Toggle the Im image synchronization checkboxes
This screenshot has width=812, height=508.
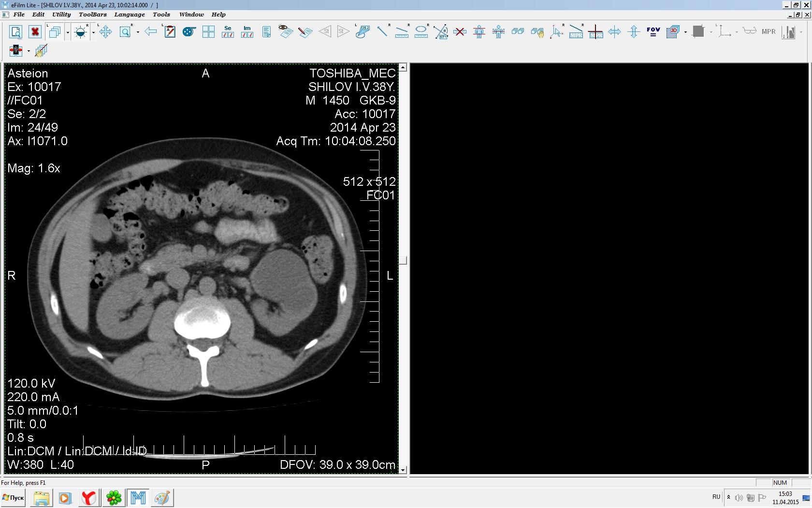point(247,32)
